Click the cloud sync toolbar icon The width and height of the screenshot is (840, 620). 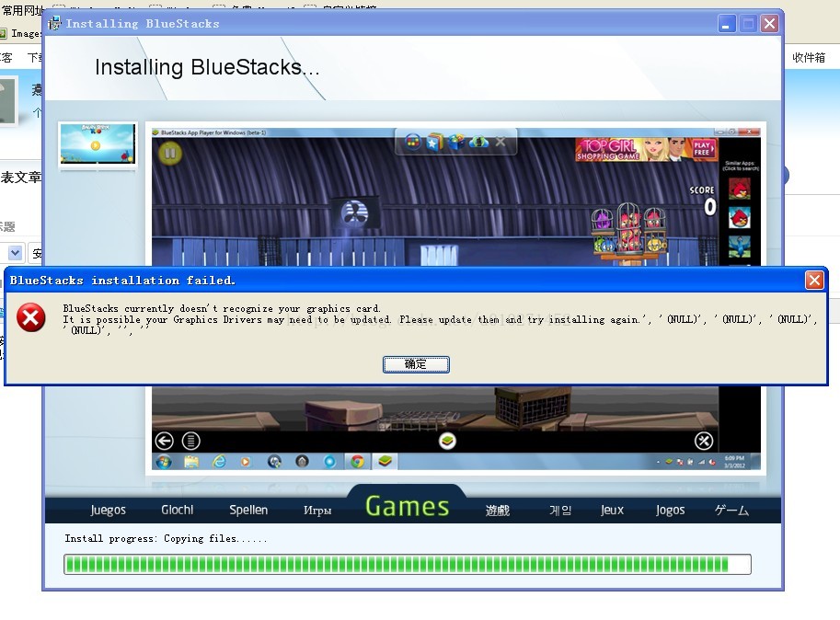pyautogui.click(x=479, y=142)
